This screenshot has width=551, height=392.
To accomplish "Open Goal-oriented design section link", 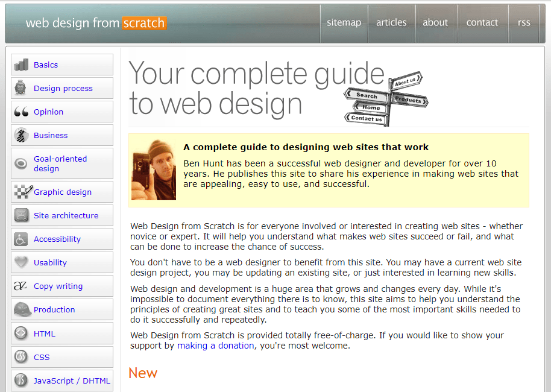I will 60,164.
